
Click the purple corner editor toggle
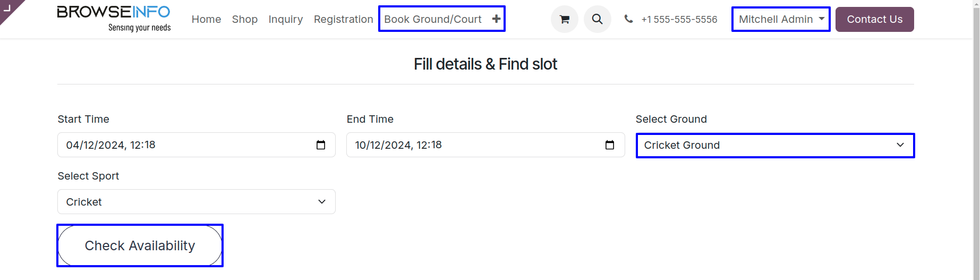click(x=10, y=10)
